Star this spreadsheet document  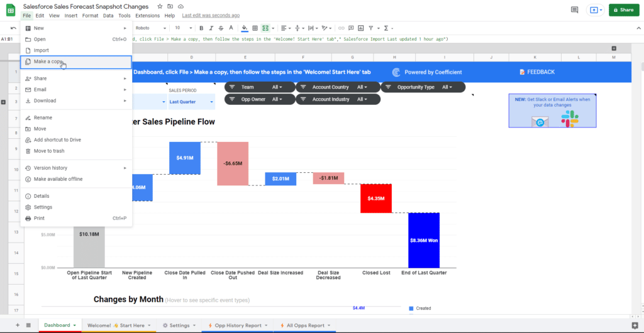[x=159, y=7]
